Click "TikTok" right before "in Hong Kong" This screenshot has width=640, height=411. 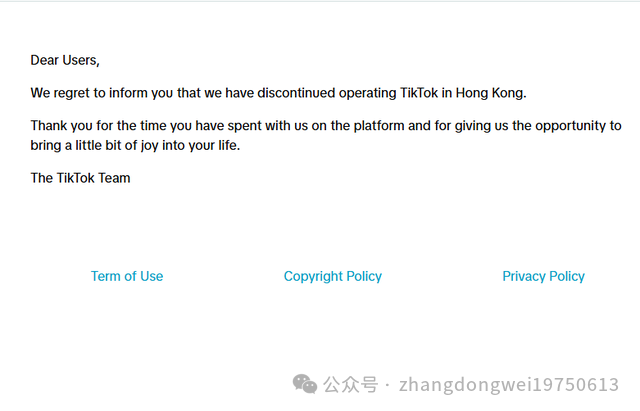pyautogui.click(x=419, y=93)
